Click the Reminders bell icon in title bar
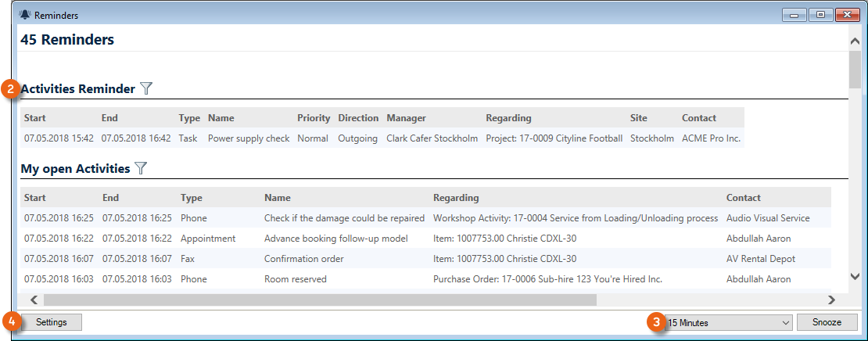Viewport: 868px width, 341px height. tap(24, 15)
